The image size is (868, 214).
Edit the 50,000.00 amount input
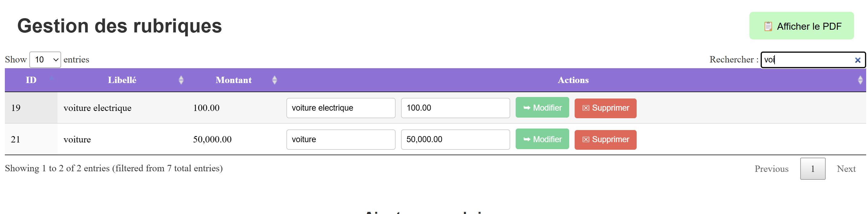(455, 139)
